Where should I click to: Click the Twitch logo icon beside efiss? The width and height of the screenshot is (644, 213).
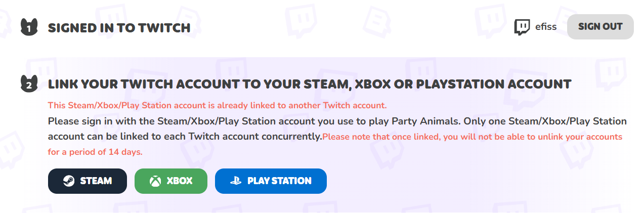(x=522, y=27)
